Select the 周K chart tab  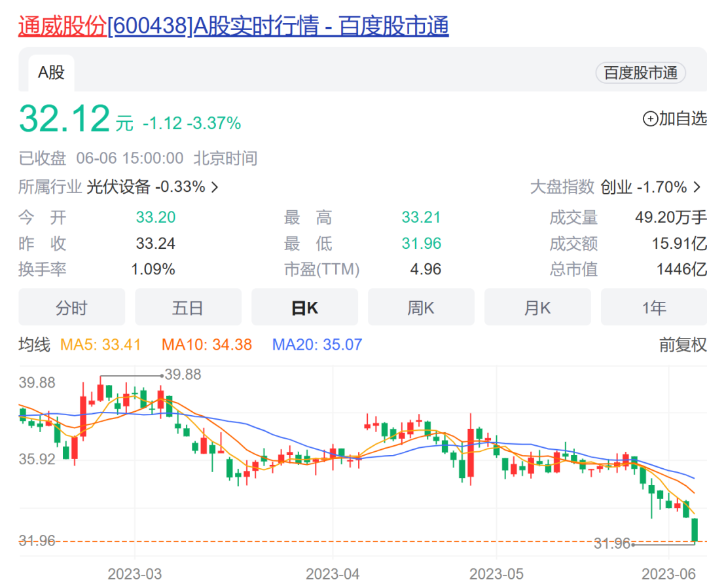[x=421, y=308]
